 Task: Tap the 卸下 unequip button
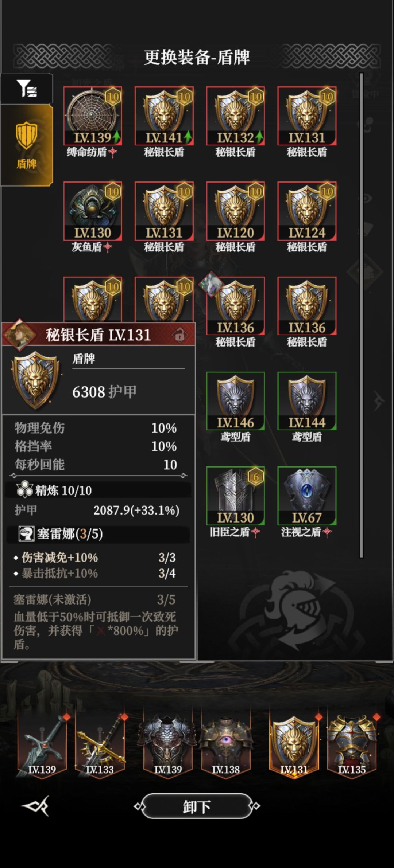tap(197, 806)
